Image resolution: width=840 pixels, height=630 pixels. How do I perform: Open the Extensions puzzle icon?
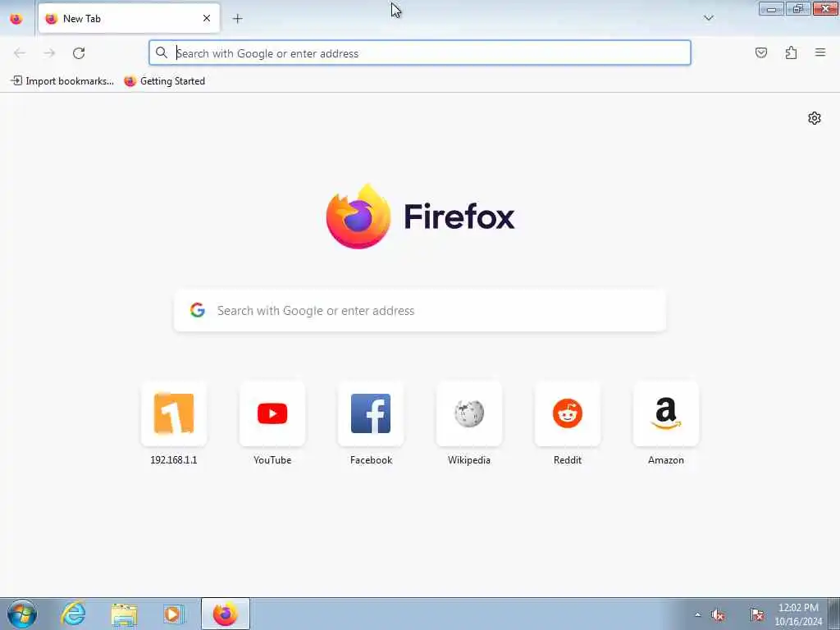pos(791,52)
